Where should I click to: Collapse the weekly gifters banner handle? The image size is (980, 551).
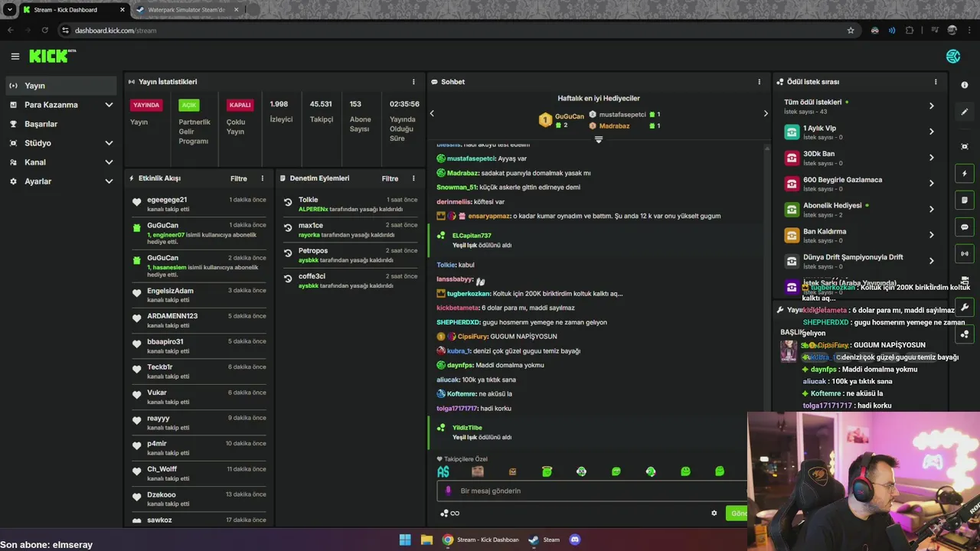(x=599, y=139)
